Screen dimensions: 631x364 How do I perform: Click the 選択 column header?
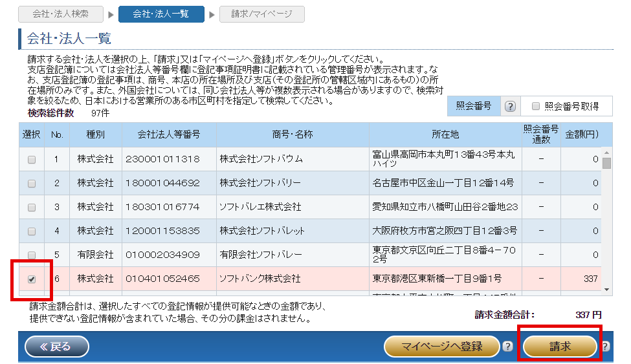click(32, 134)
